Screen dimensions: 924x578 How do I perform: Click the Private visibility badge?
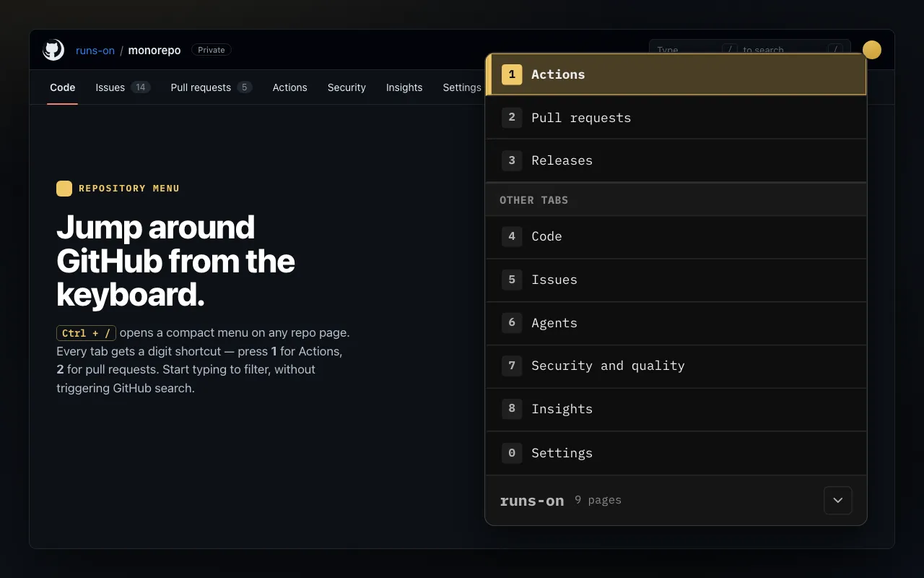pyautogui.click(x=212, y=50)
